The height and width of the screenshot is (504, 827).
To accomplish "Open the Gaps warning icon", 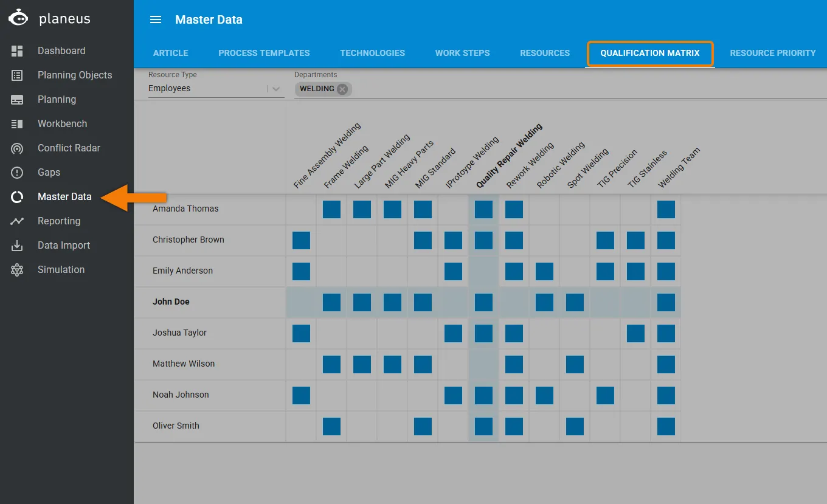I will coord(17,173).
